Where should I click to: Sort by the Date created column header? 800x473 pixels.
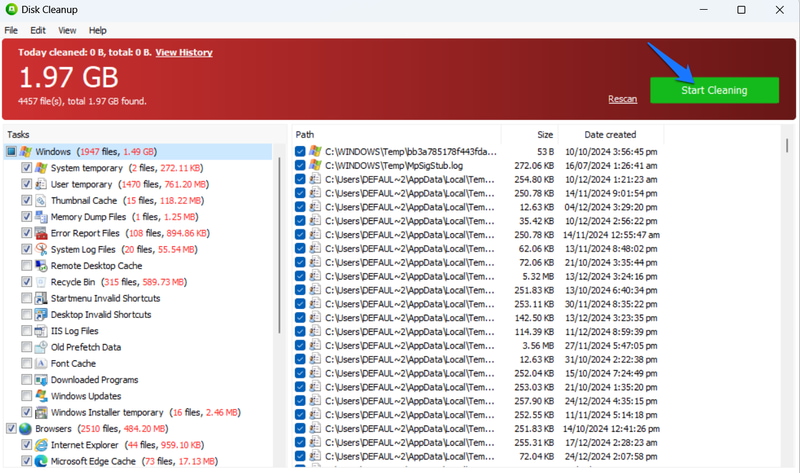610,135
